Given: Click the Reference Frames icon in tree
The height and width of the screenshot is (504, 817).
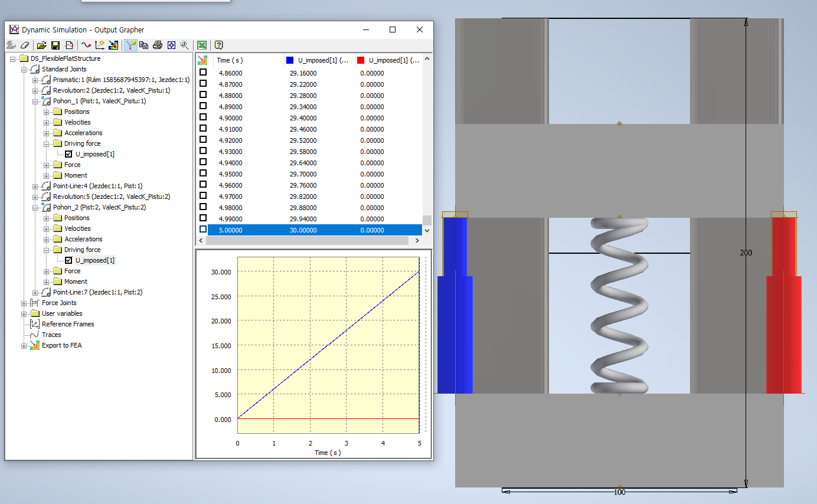Looking at the screenshot, I should (x=35, y=324).
